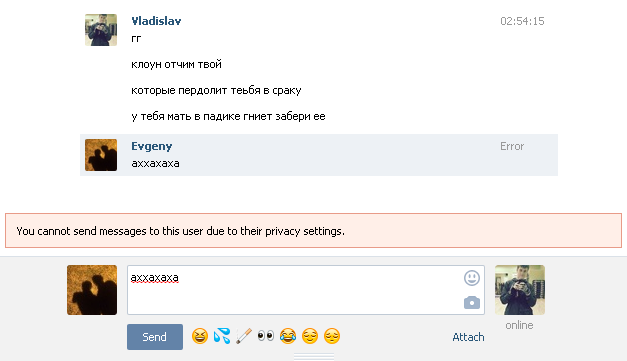Screen dimensions: 627x361
Task: Insert the pensive face emoji
Action: 332,336
